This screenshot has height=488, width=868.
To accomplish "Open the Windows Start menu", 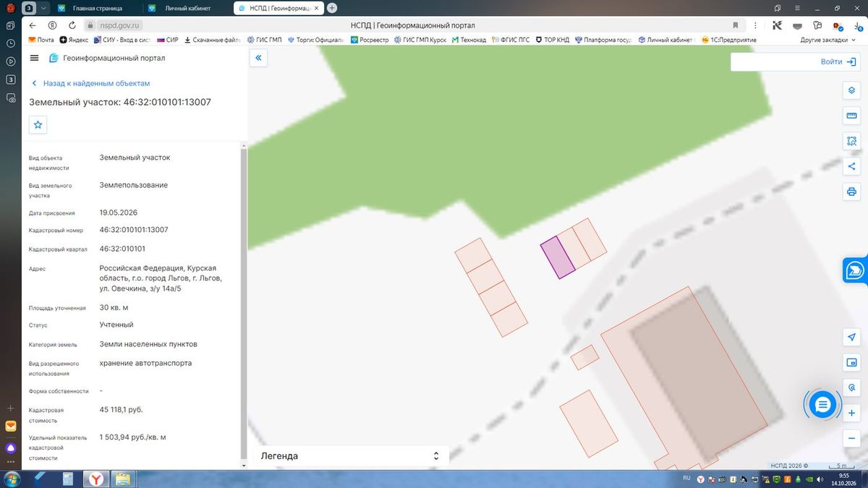I will pos(12,479).
